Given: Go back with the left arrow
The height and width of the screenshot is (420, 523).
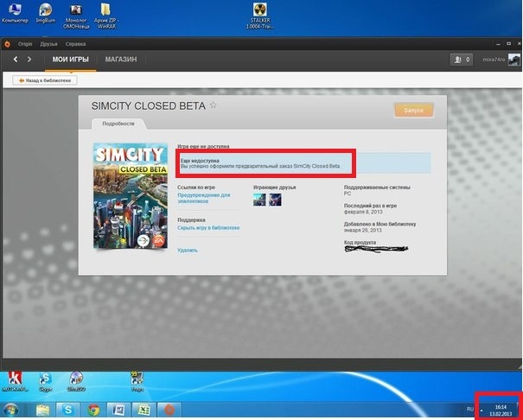Looking at the screenshot, I should 16,60.
